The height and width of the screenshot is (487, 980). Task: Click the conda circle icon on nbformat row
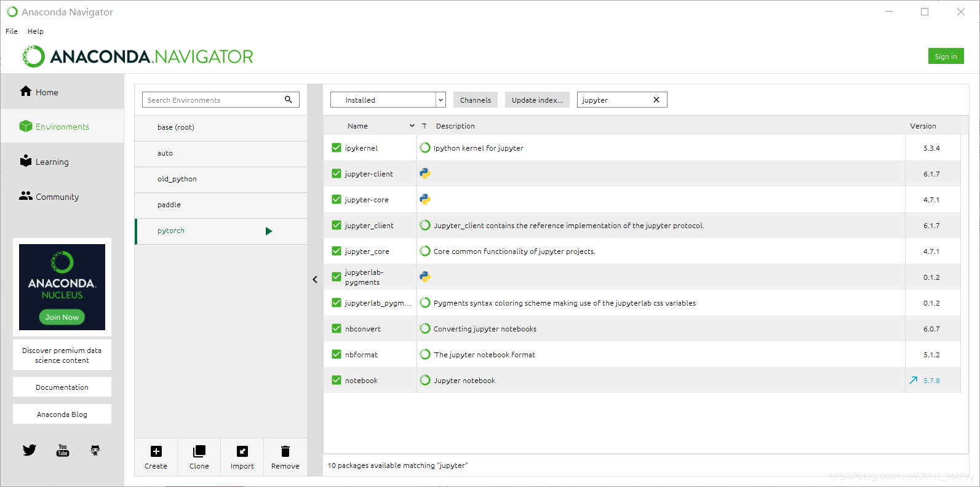coord(425,354)
